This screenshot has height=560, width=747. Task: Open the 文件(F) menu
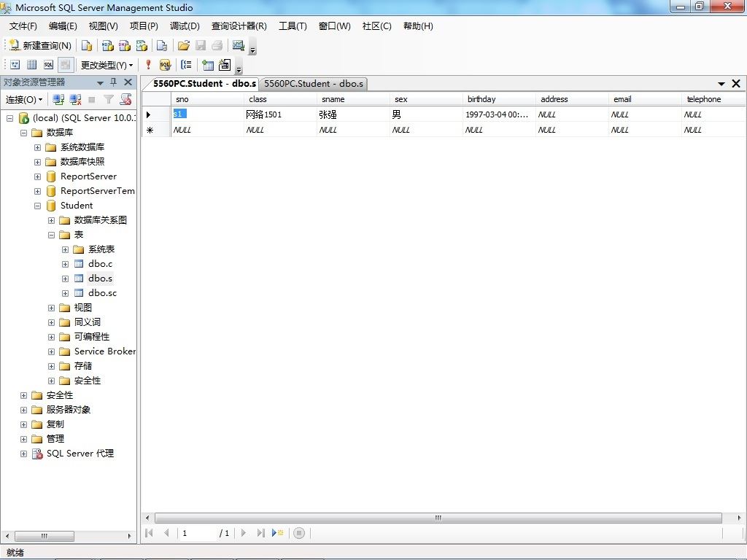23,26
